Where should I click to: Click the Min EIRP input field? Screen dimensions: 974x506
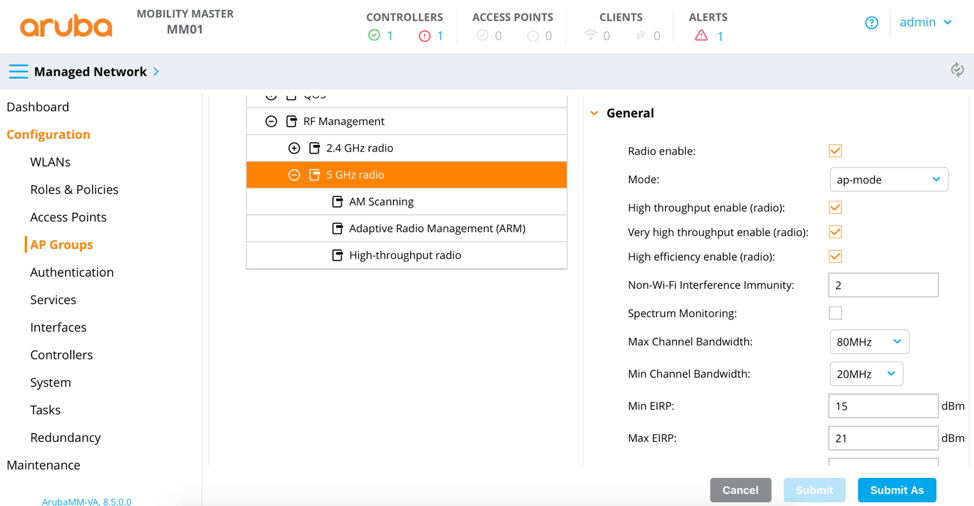click(882, 406)
